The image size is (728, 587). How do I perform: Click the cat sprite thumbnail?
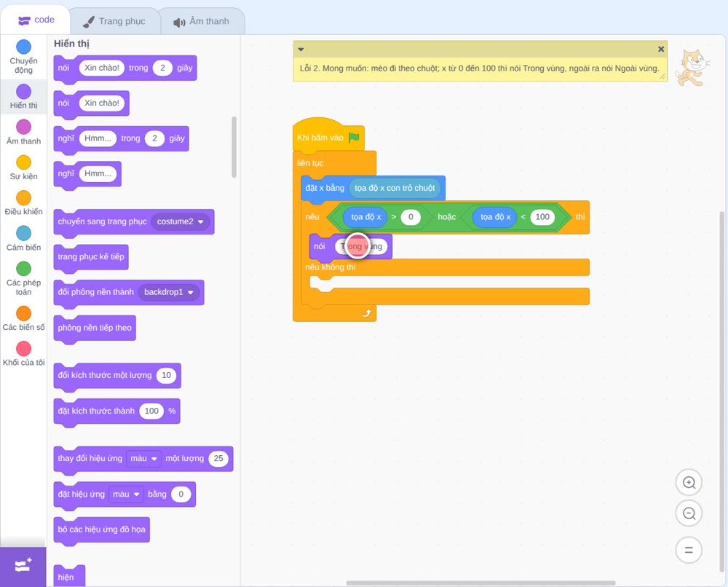(692, 68)
